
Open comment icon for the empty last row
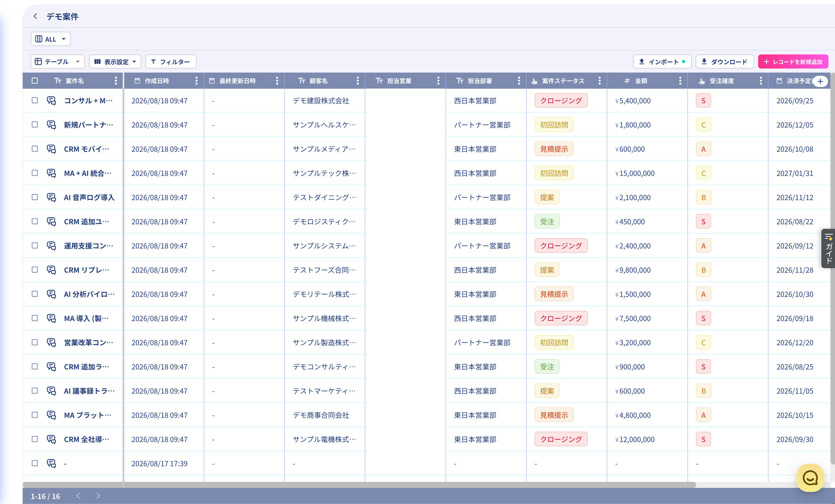(x=51, y=463)
